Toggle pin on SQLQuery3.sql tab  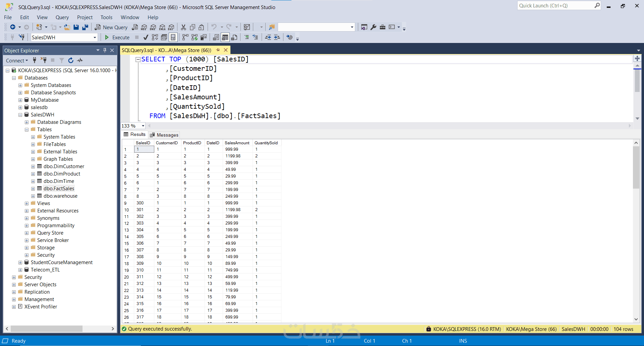tap(218, 50)
